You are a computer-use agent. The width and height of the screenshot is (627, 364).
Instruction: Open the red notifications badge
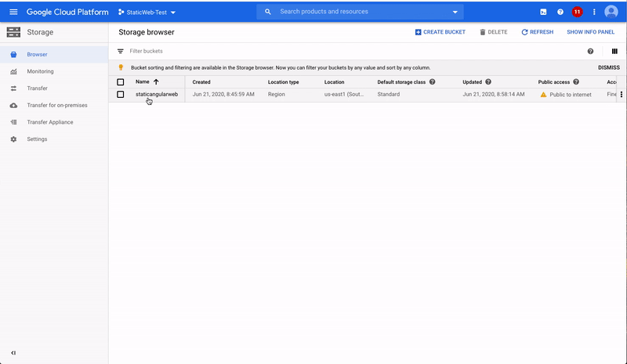pyautogui.click(x=577, y=12)
